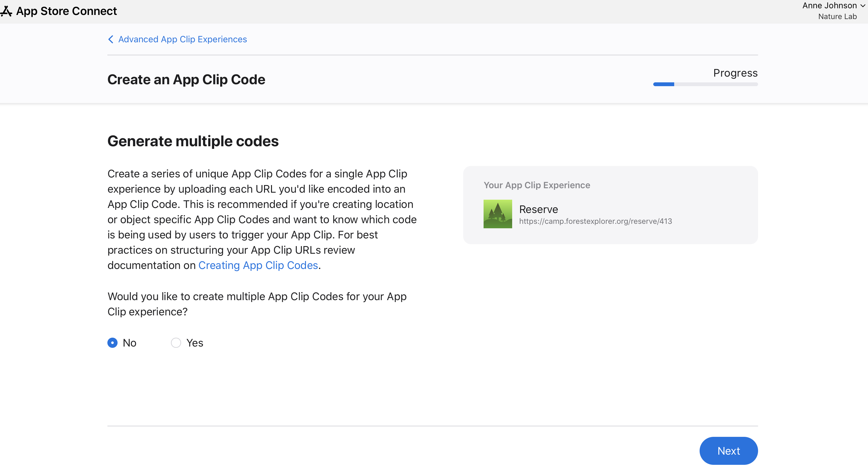Click the Nature Lab team label

[x=838, y=16]
